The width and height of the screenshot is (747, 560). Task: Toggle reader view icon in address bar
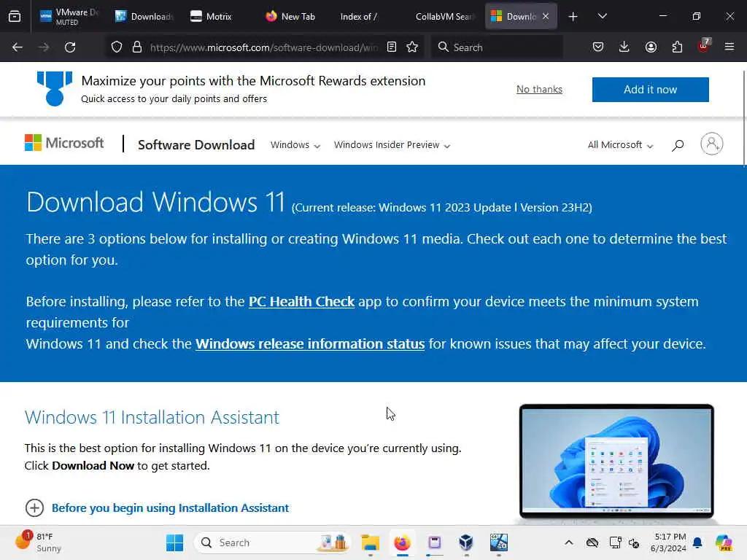coord(392,47)
